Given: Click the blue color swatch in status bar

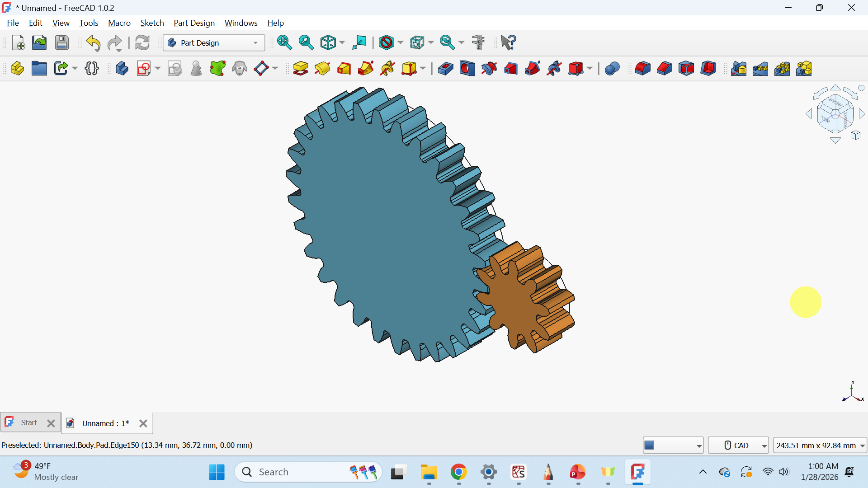Looking at the screenshot, I should pyautogui.click(x=650, y=446).
